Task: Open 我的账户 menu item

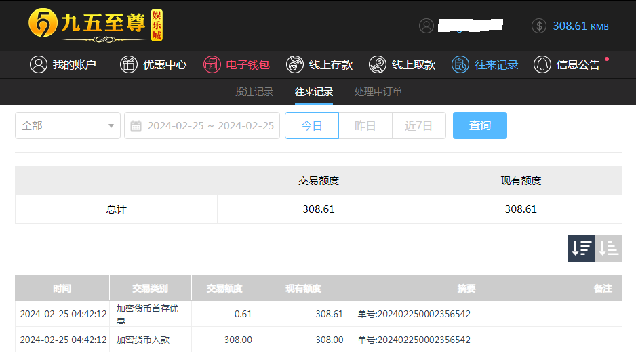Action: tap(63, 64)
